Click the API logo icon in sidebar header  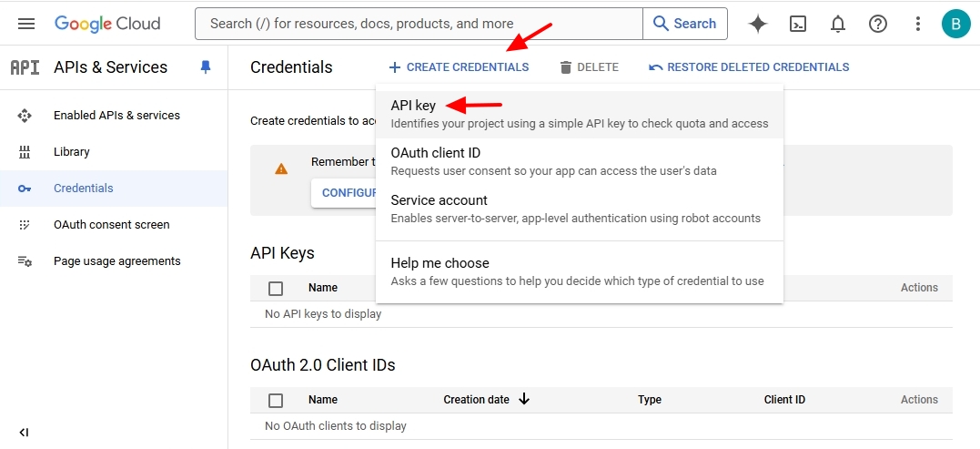[25, 66]
